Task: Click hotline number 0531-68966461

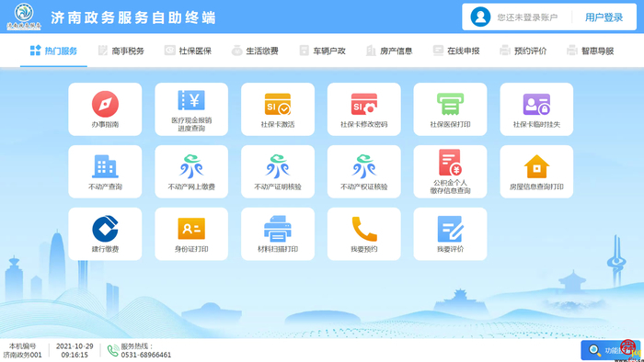Action: [x=145, y=355]
